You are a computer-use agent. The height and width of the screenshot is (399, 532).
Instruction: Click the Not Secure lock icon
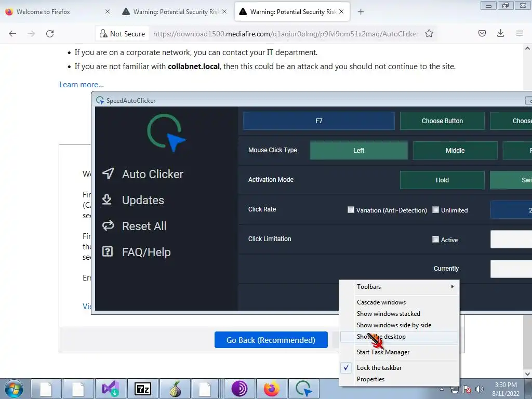pos(103,34)
